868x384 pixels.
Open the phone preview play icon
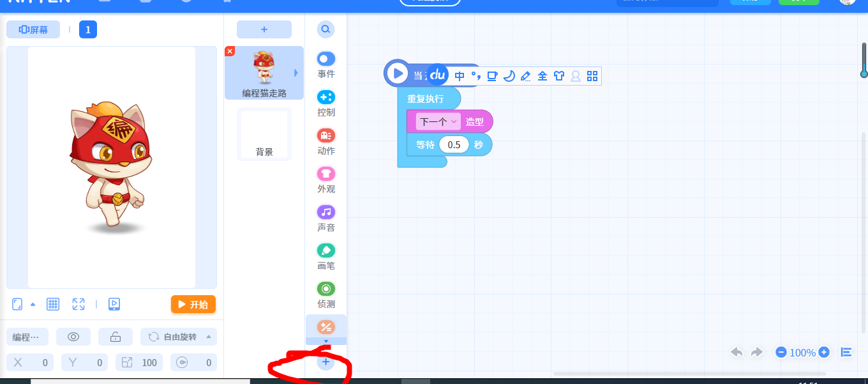[x=114, y=304]
